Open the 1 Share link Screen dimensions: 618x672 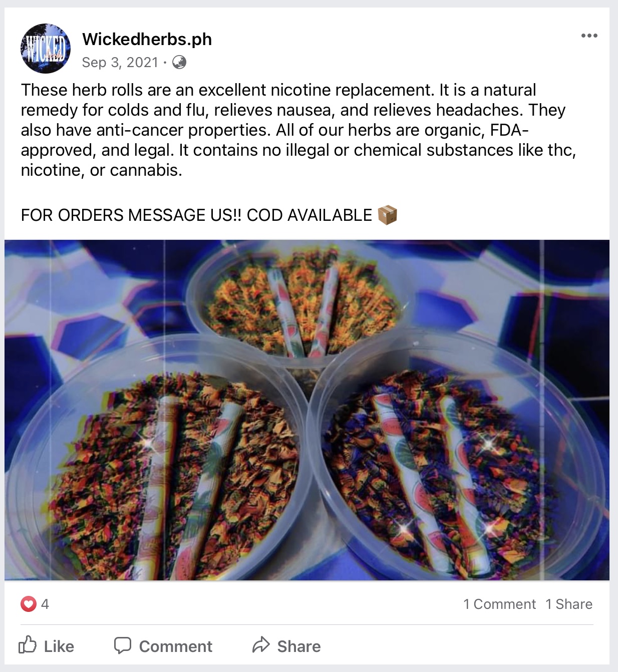coord(569,604)
